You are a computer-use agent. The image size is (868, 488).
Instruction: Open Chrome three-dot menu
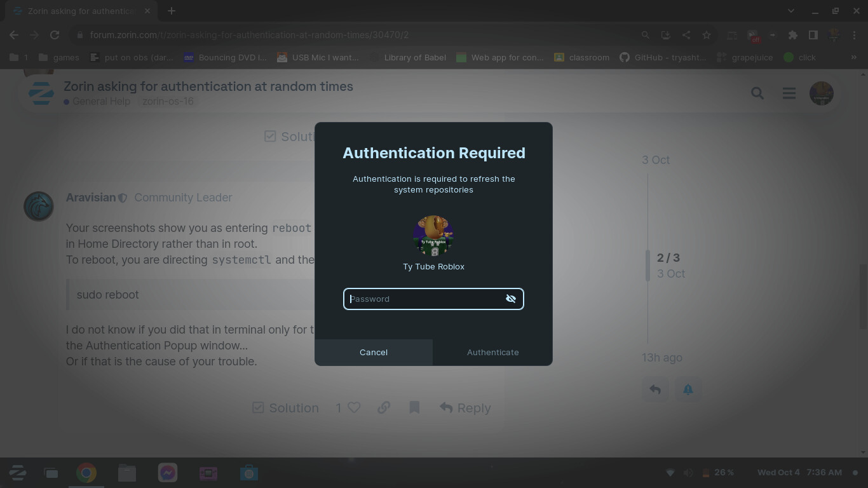pyautogui.click(x=853, y=35)
